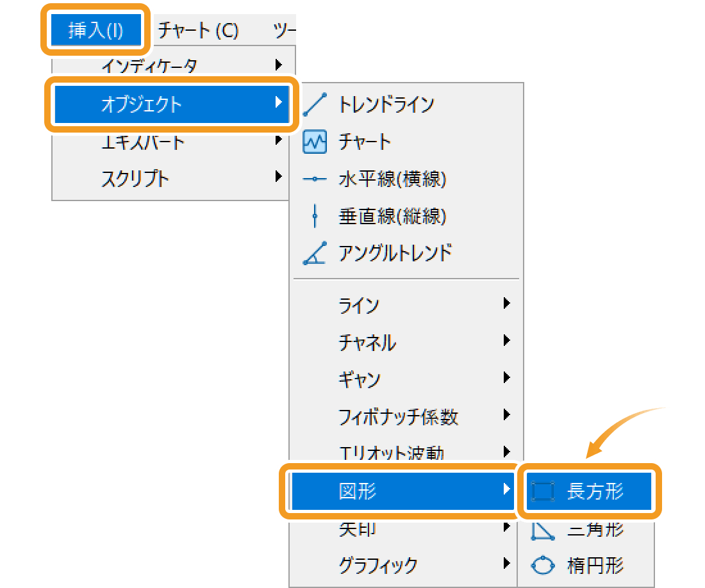Select 長方形 shape option
Screen dimensions: 705x588
589,491
